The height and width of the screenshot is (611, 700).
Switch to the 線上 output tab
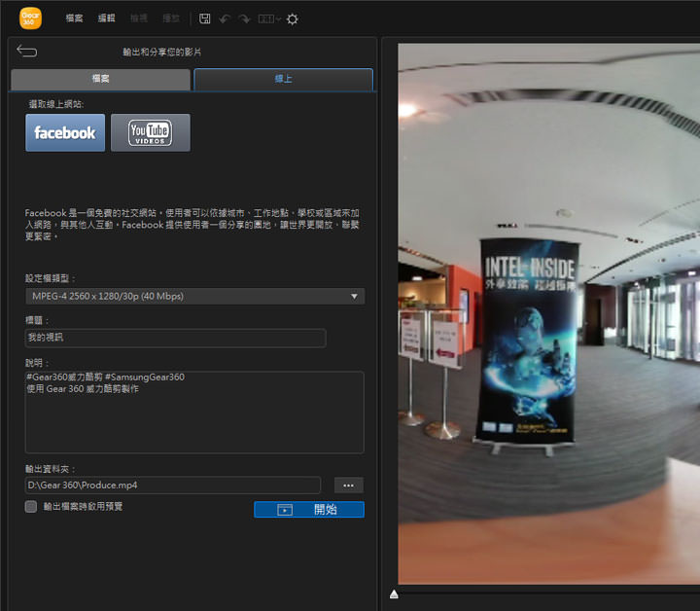click(x=283, y=79)
